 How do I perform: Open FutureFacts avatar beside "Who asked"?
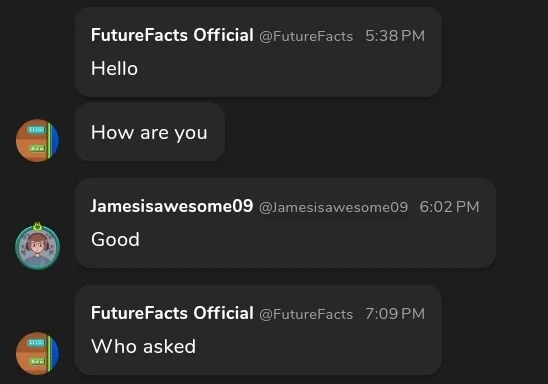pos(38,353)
